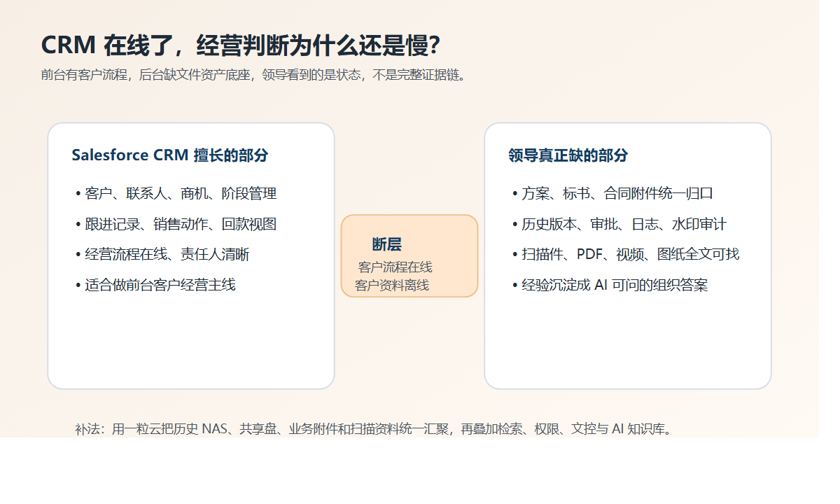Click the heading 'Salesforce CRM 擅长的部分'
840x504 pixels.
coord(170,155)
